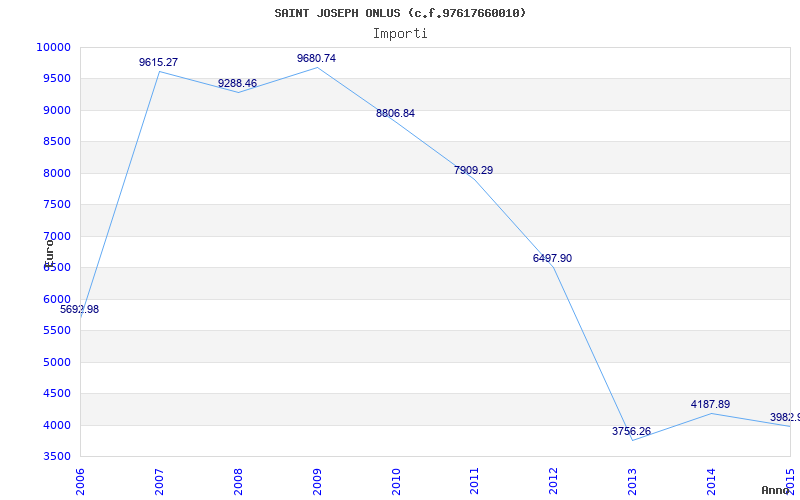Click the data label 6497.90
The height and width of the screenshot is (500, 800).
[x=552, y=258]
